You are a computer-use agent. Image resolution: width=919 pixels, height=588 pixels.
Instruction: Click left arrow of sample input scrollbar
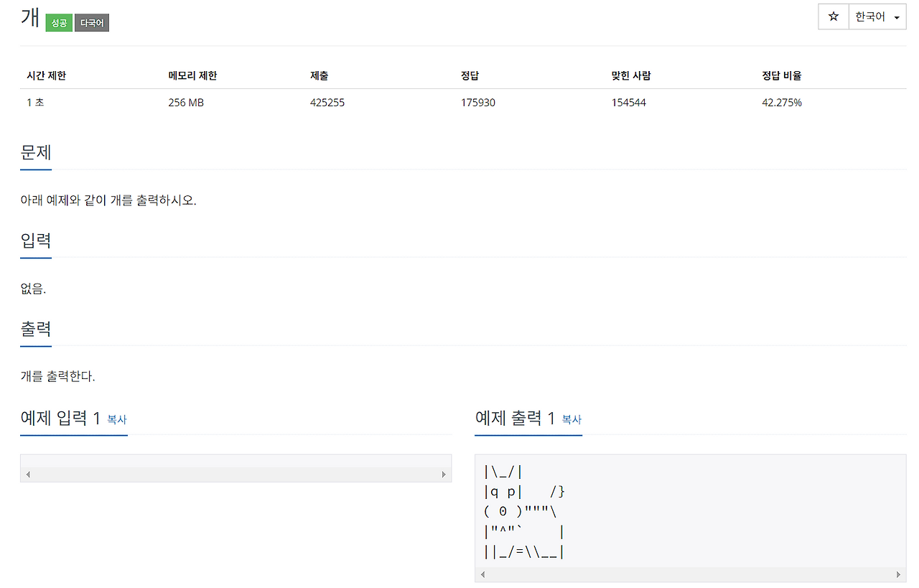[x=27, y=474]
